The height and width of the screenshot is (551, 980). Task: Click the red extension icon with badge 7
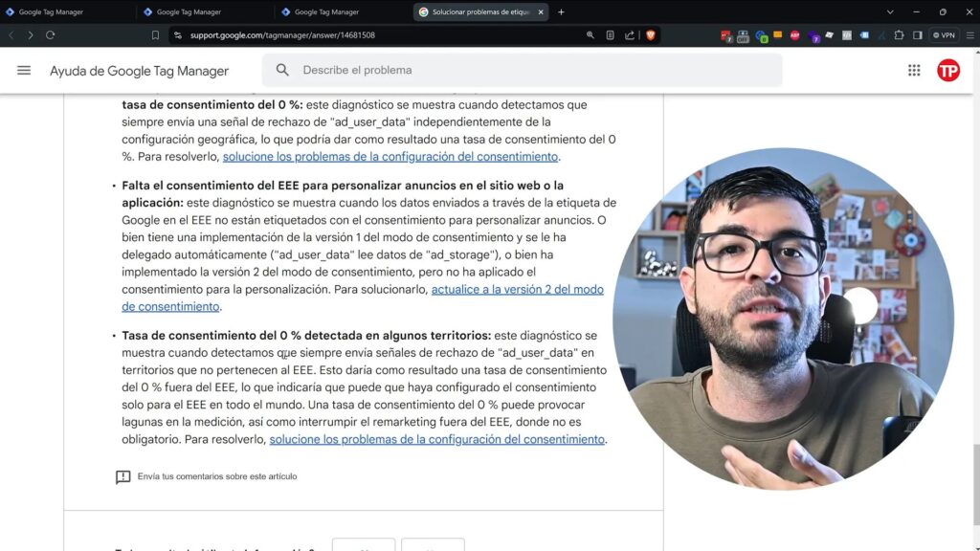tap(725, 35)
